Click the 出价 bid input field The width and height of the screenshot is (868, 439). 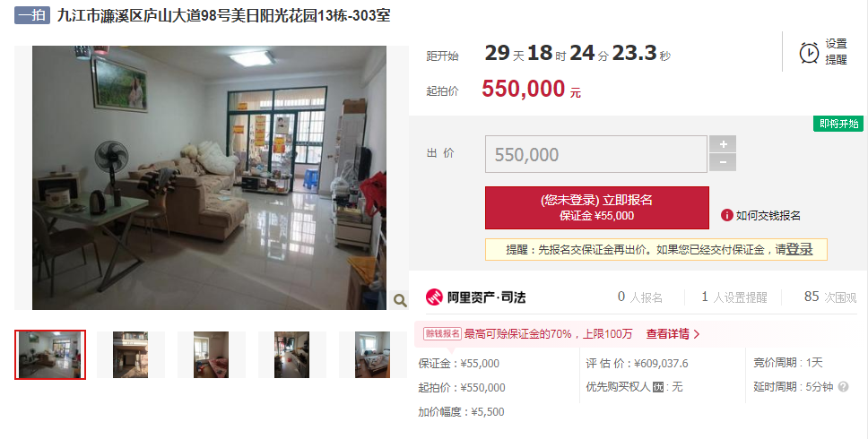(596, 154)
